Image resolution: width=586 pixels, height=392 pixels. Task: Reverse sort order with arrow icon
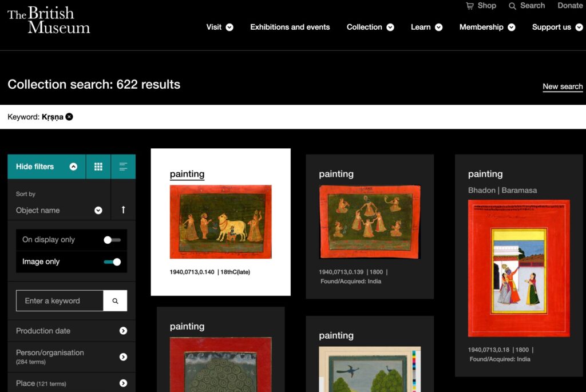tap(124, 210)
